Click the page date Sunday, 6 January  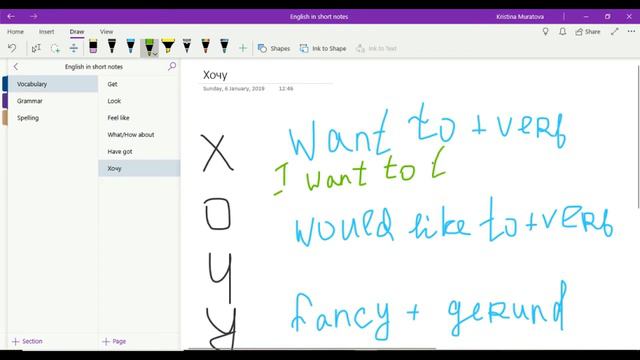[233, 89]
